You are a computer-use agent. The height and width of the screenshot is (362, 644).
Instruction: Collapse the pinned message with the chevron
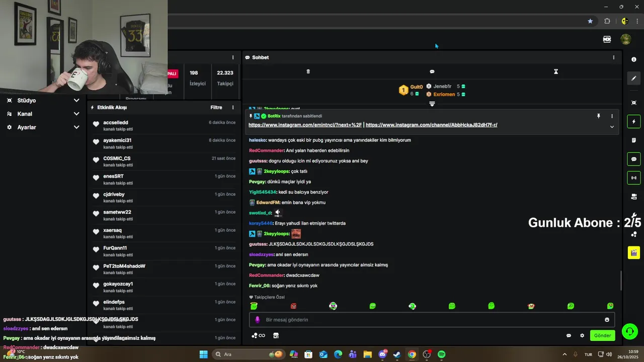coord(612,127)
